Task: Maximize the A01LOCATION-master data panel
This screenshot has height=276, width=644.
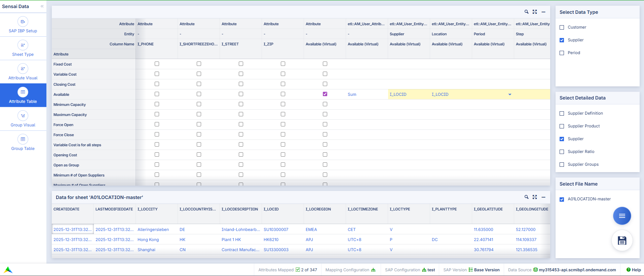Action: (x=535, y=197)
